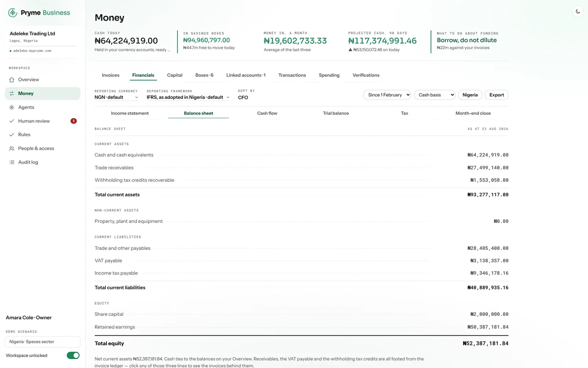Switch to the Invoices tab
Image resolution: width=588 pixels, height=368 pixels.
tap(111, 75)
